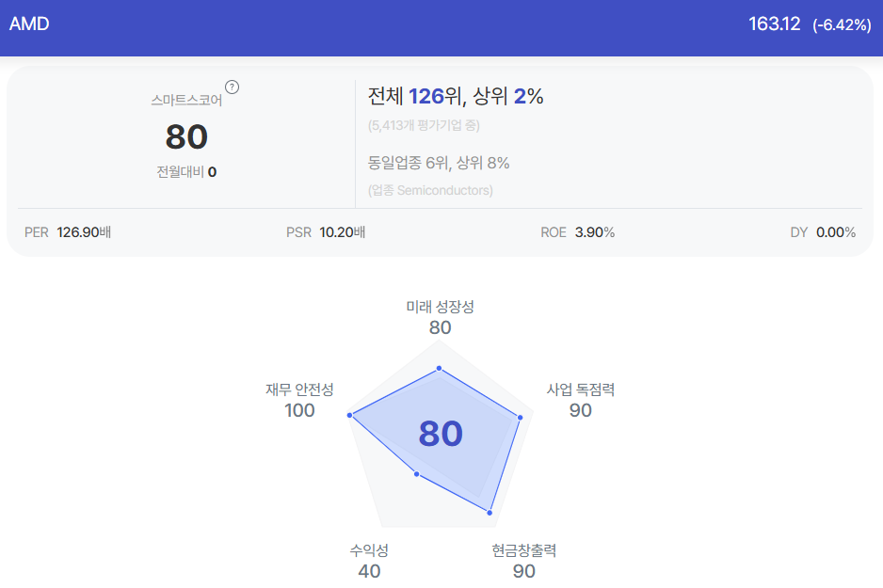
Task: Click the AMD title in header
Action: (x=29, y=24)
